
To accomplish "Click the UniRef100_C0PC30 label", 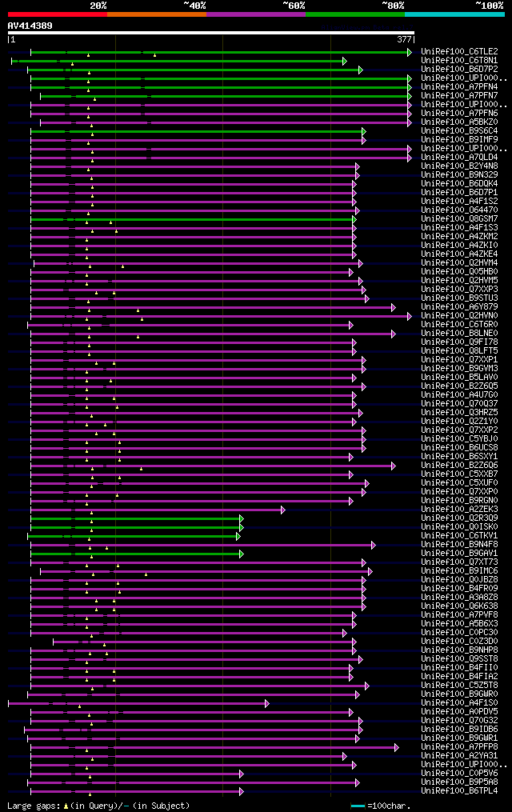I will (459, 633).
